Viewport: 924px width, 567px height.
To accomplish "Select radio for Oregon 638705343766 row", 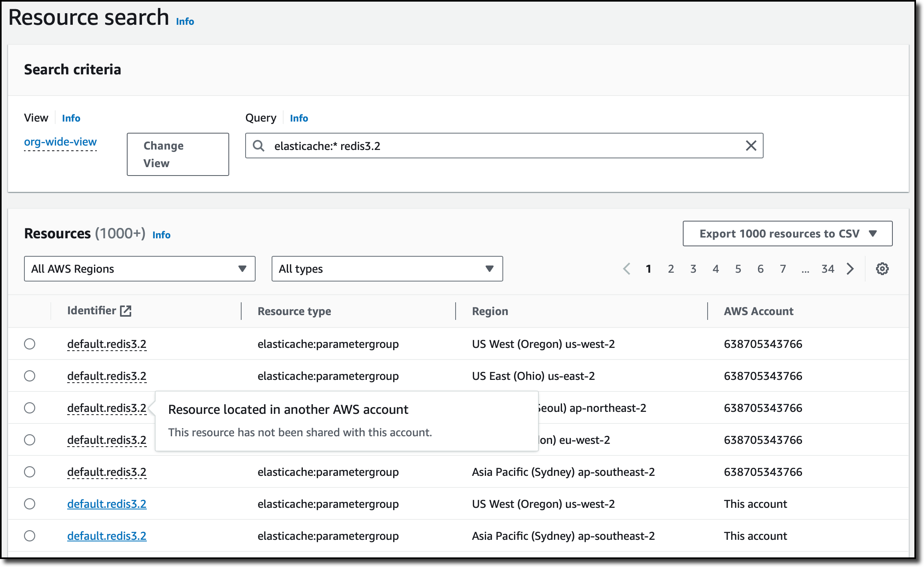I will [30, 344].
